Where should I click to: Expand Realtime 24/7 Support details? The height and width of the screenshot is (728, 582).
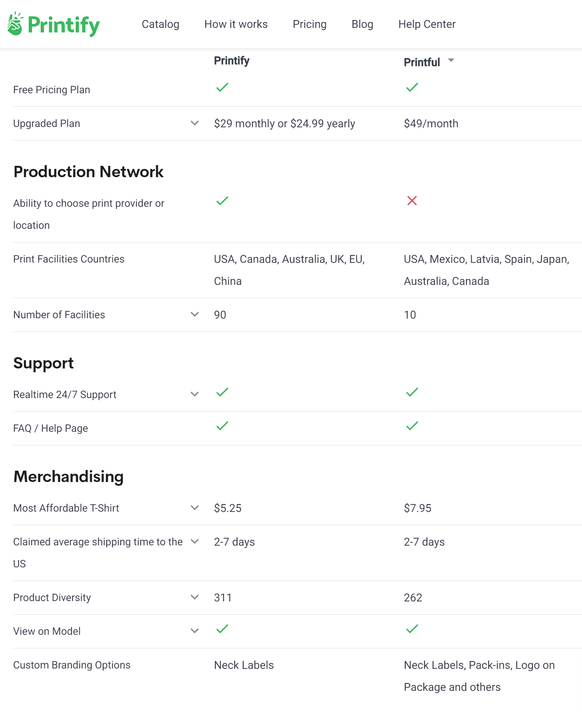(195, 394)
